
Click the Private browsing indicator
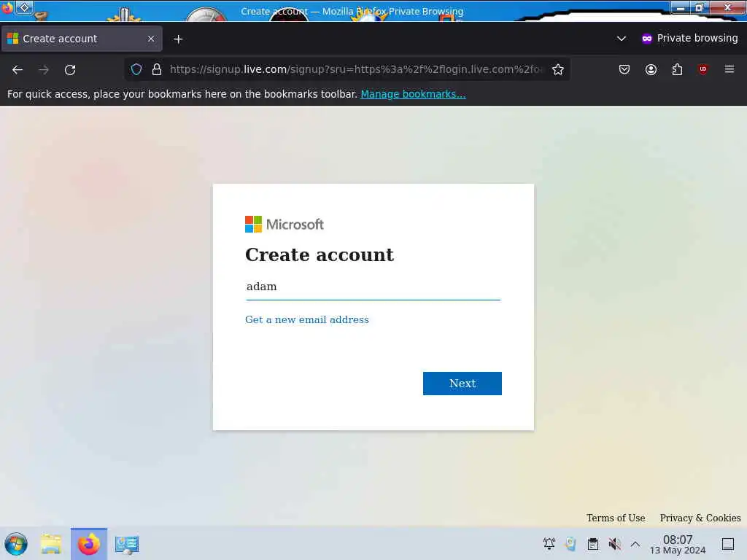coord(689,39)
